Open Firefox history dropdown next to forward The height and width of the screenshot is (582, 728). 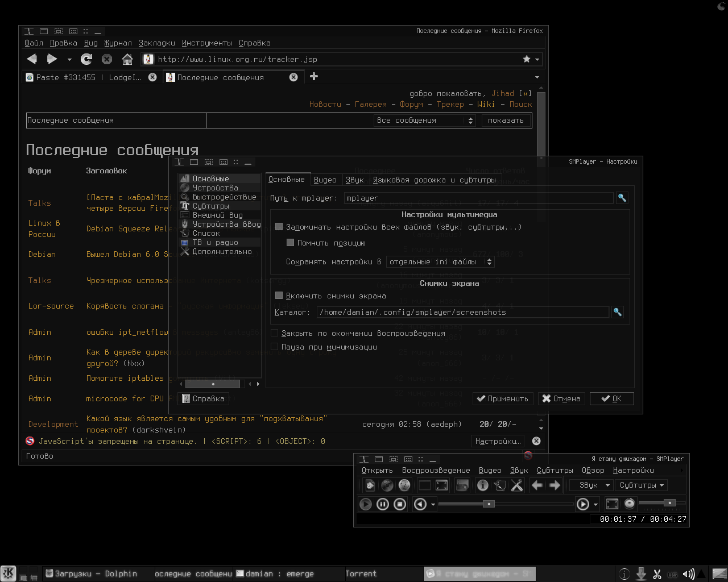coord(69,59)
